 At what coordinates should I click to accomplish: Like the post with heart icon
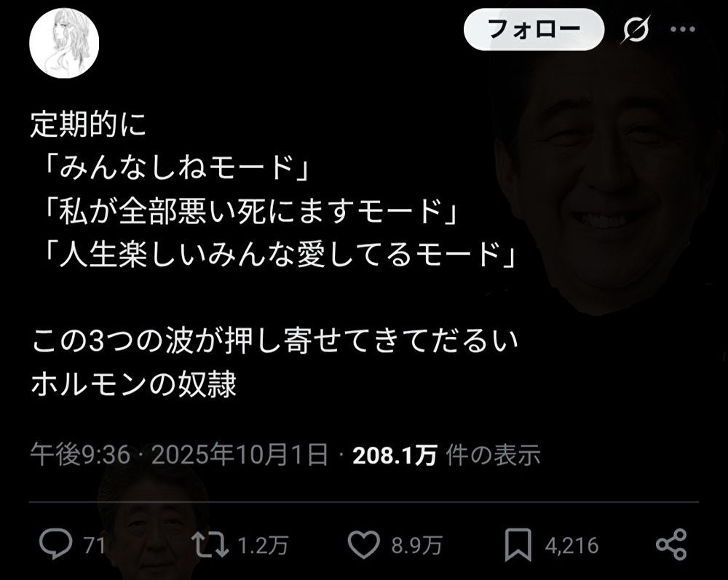click(x=364, y=544)
